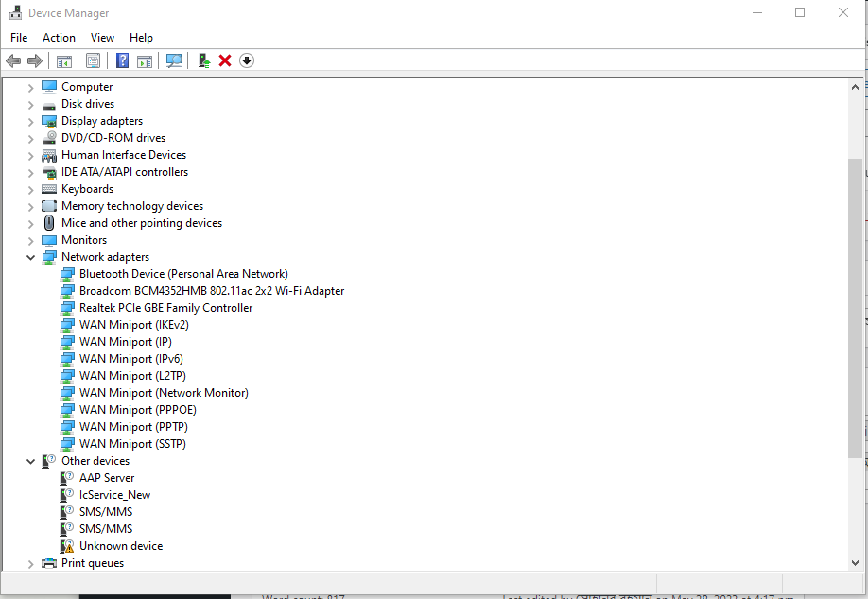The height and width of the screenshot is (599, 868).
Task: Select WAN Miniport (L2TP)
Action: (x=133, y=376)
